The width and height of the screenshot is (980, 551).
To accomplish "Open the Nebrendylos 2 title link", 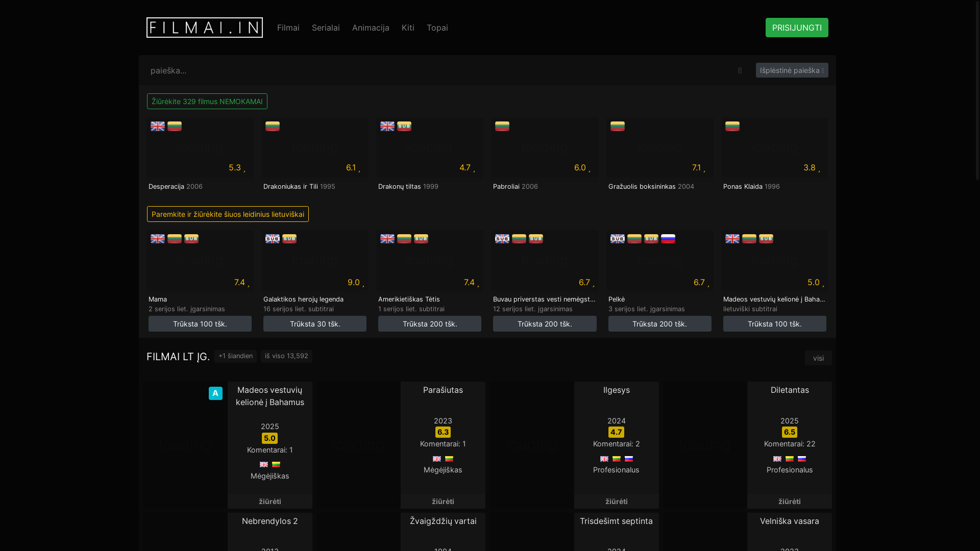I will tap(270, 521).
